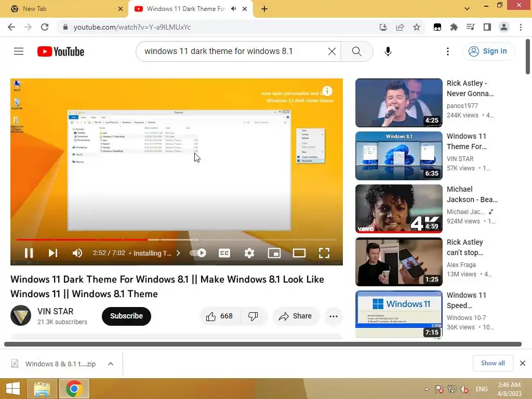The height and width of the screenshot is (399, 532).
Task: Install app from address bar icon
Action: [x=383, y=27]
